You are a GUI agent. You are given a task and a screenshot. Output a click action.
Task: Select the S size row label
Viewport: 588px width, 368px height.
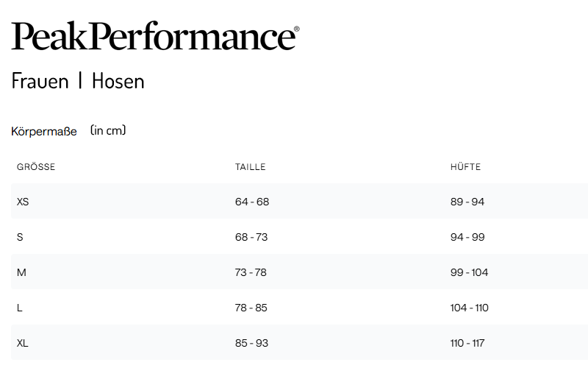(20, 237)
